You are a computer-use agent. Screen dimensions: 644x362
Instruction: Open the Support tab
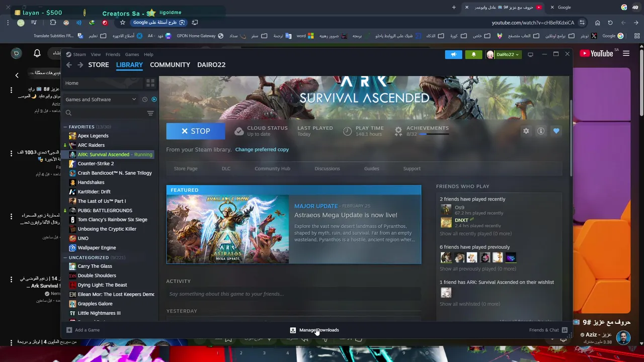(x=412, y=168)
